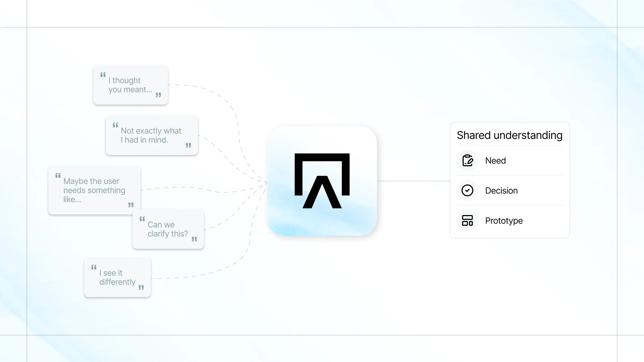Screen dimensions: 644x362
Task: Click the "Shared understanding" heading
Action: click(x=510, y=135)
